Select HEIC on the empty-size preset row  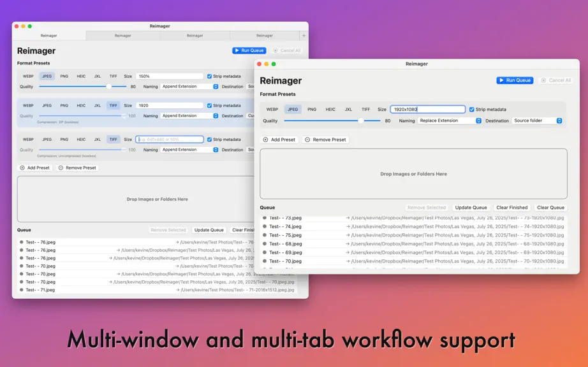pos(81,140)
